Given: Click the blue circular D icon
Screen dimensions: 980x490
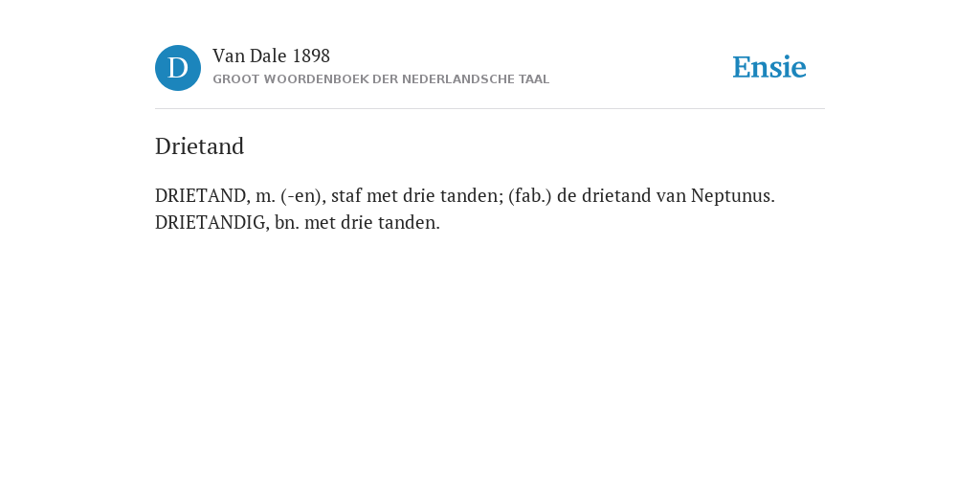Looking at the screenshot, I should (178, 68).
